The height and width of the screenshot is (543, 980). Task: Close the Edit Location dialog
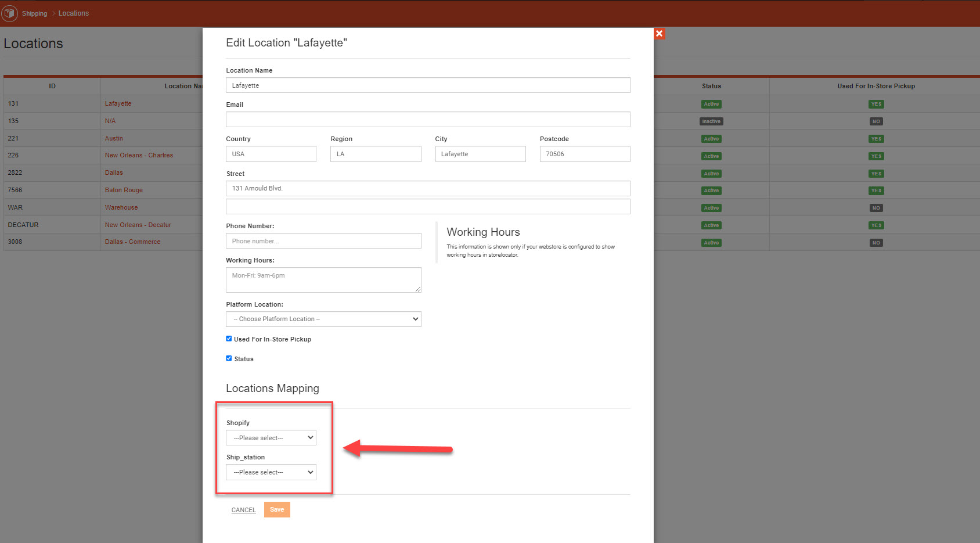click(x=659, y=34)
